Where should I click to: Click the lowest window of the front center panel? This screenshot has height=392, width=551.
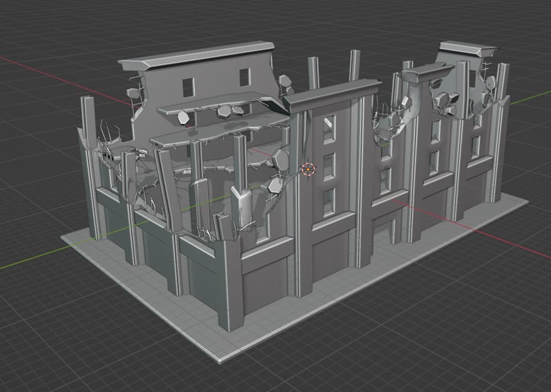tap(329, 202)
